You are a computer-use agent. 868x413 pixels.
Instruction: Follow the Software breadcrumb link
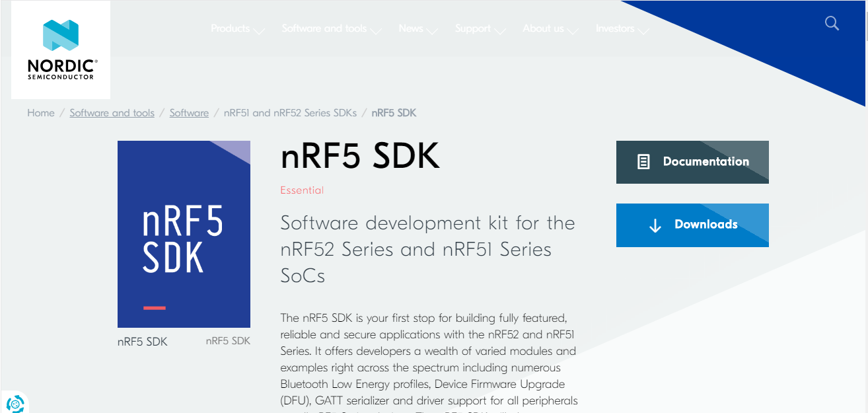[189, 113]
